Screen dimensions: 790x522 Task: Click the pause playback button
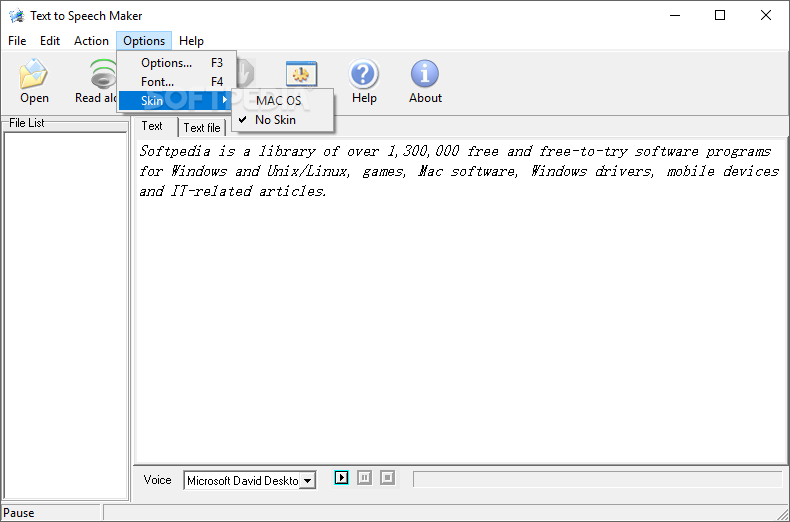[364, 477]
